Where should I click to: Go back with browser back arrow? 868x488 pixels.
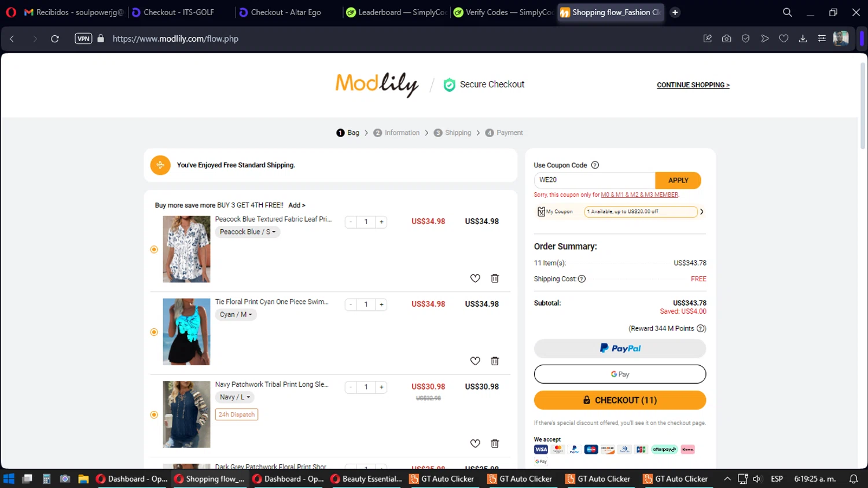[12, 39]
